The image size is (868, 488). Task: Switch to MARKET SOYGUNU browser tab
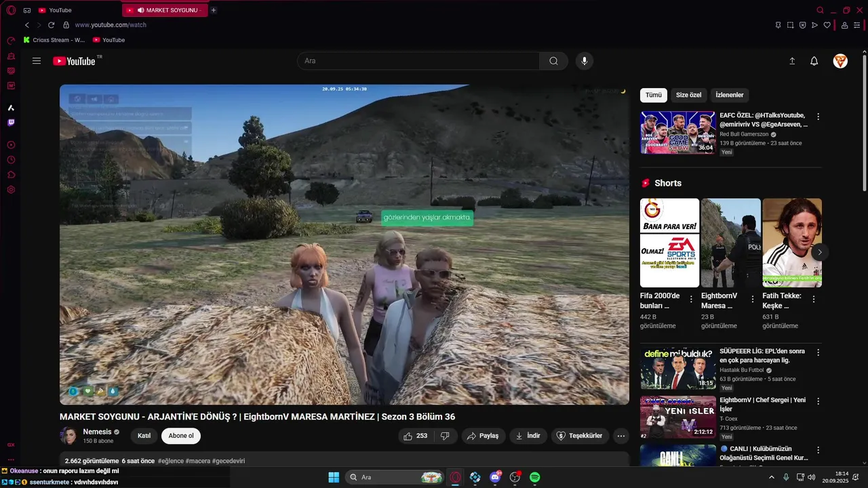tap(165, 10)
